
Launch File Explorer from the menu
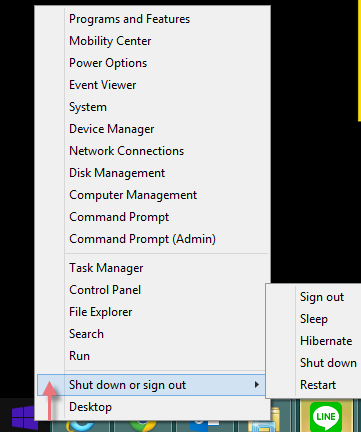click(101, 312)
